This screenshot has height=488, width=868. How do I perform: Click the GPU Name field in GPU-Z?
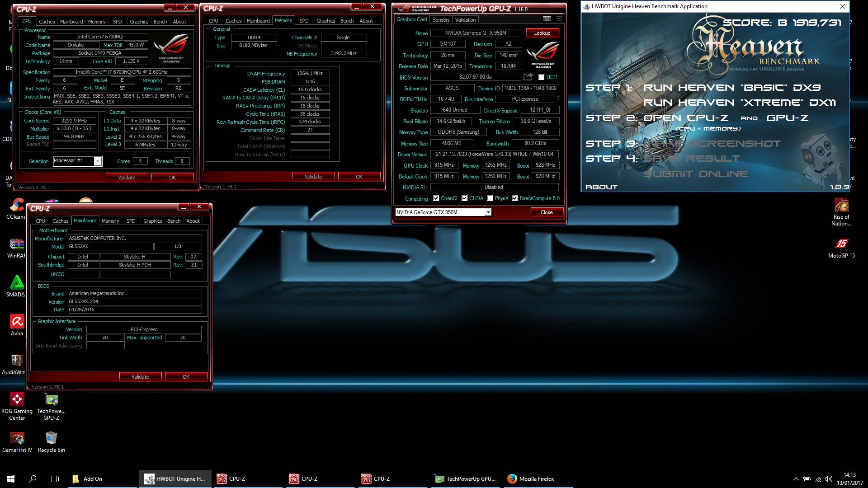point(476,33)
